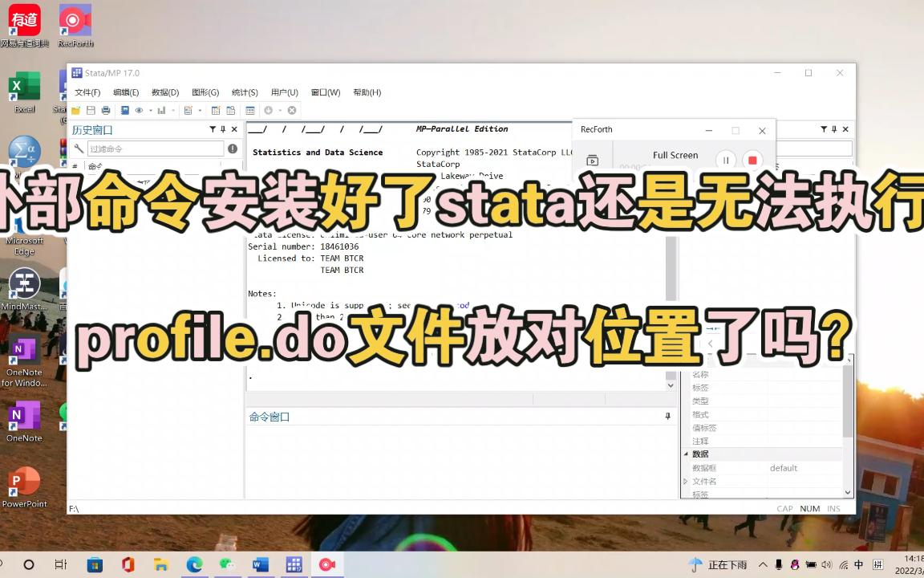Click the Log book icon in toolbar
The image size is (924, 578).
[125, 110]
